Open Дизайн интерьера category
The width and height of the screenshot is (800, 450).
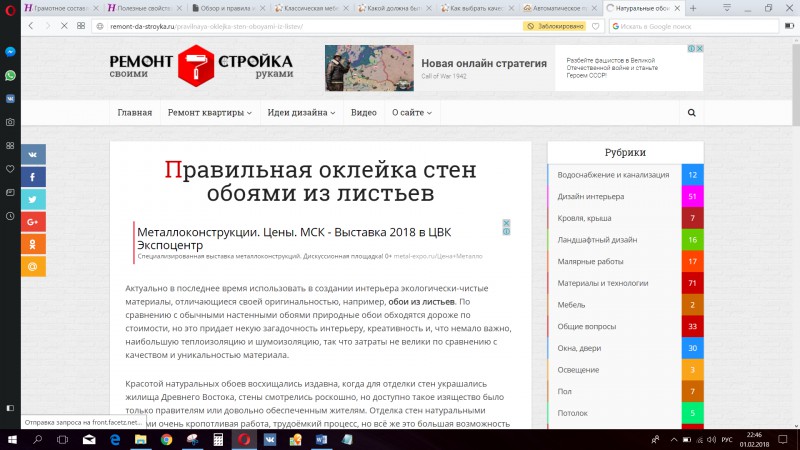(x=590, y=196)
